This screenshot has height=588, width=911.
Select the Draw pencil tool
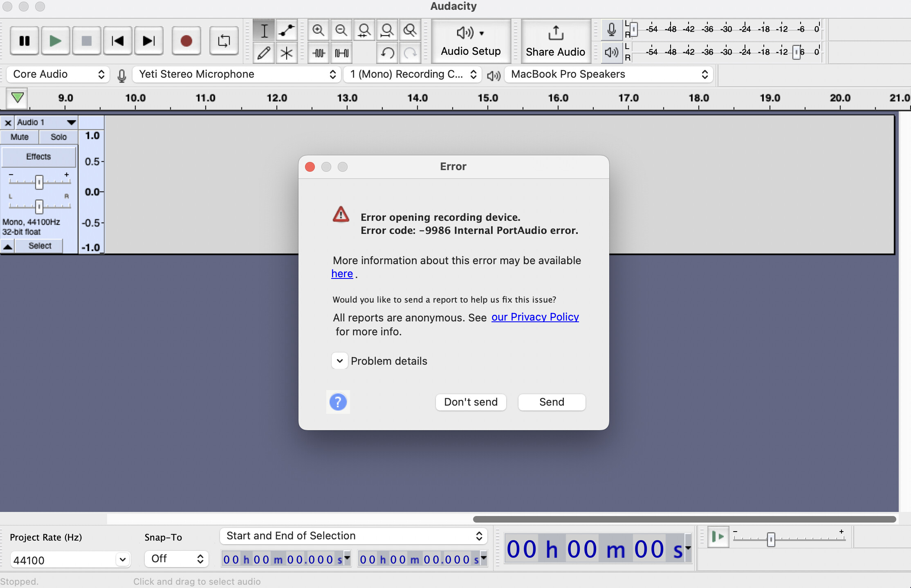(x=264, y=53)
